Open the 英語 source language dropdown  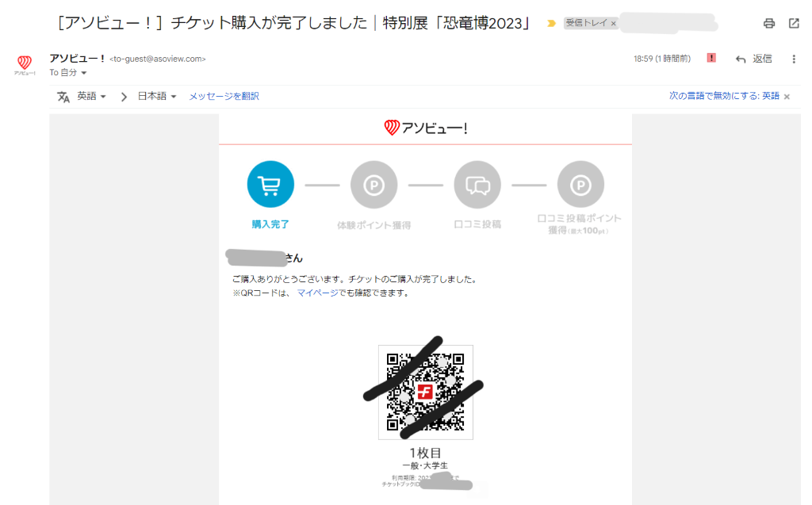91,96
